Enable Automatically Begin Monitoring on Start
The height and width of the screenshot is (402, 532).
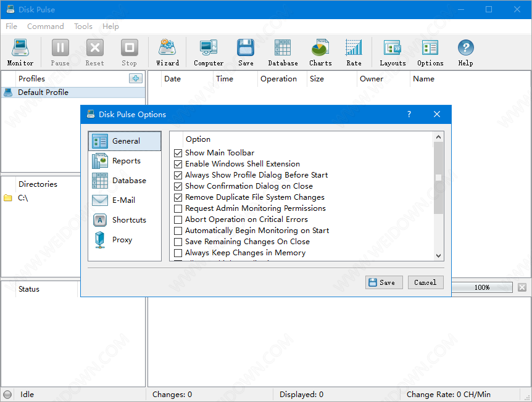pos(178,231)
